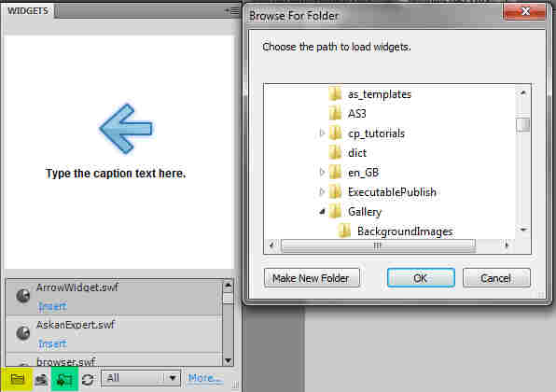556x392 pixels.
Task: Open the All filter dropdown
Action: click(x=141, y=378)
